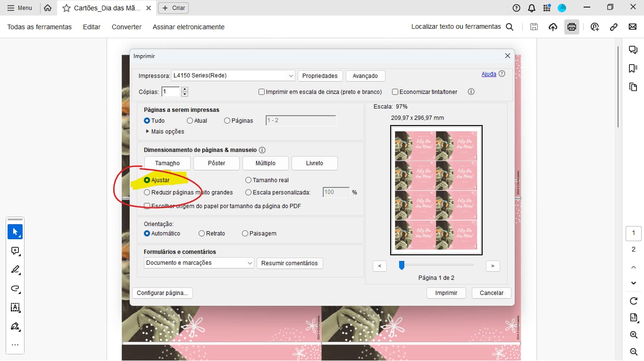Image resolution: width=644 pixels, height=361 pixels.
Task: Select the Tamanho real radio button
Action: [x=249, y=180]
